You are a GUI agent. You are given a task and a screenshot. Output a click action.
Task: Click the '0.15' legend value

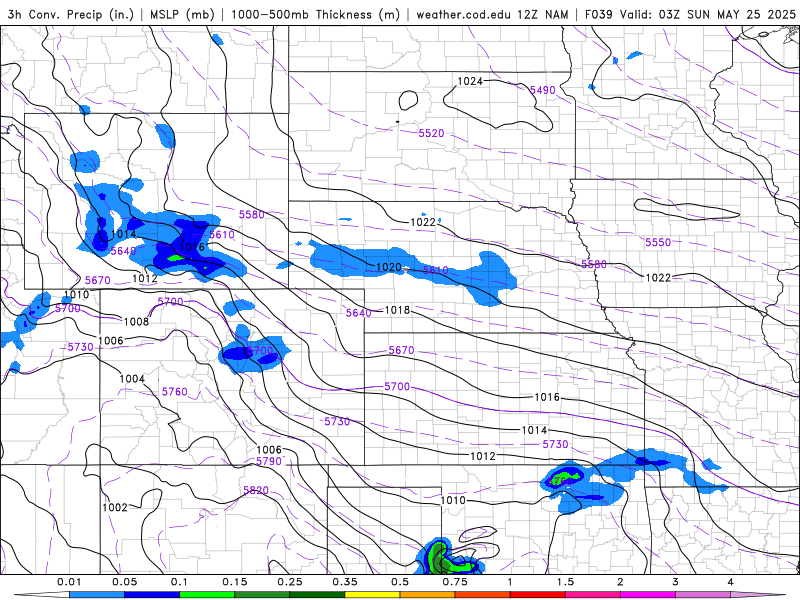[x=235, y=582]
